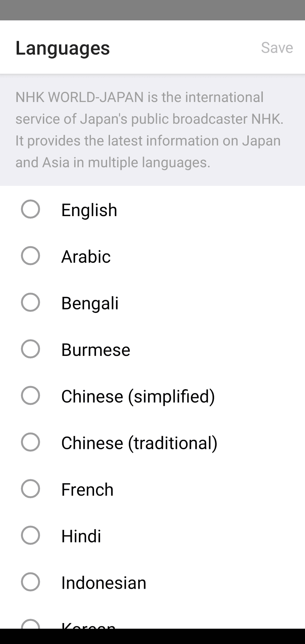
Task: Tap the French language label
Action: click(87, 490)
